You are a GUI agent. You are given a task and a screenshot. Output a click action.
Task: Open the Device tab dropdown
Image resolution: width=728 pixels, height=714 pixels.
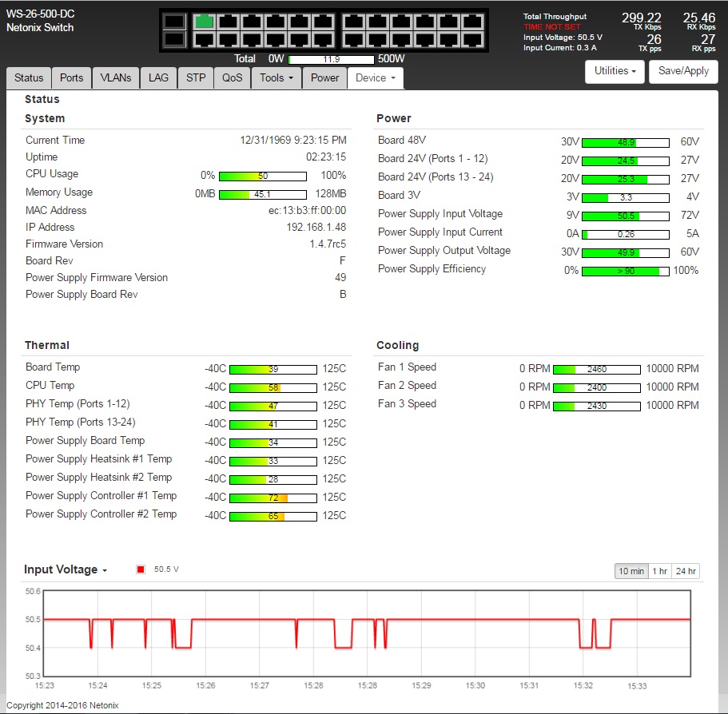click(x=375, y=78)
